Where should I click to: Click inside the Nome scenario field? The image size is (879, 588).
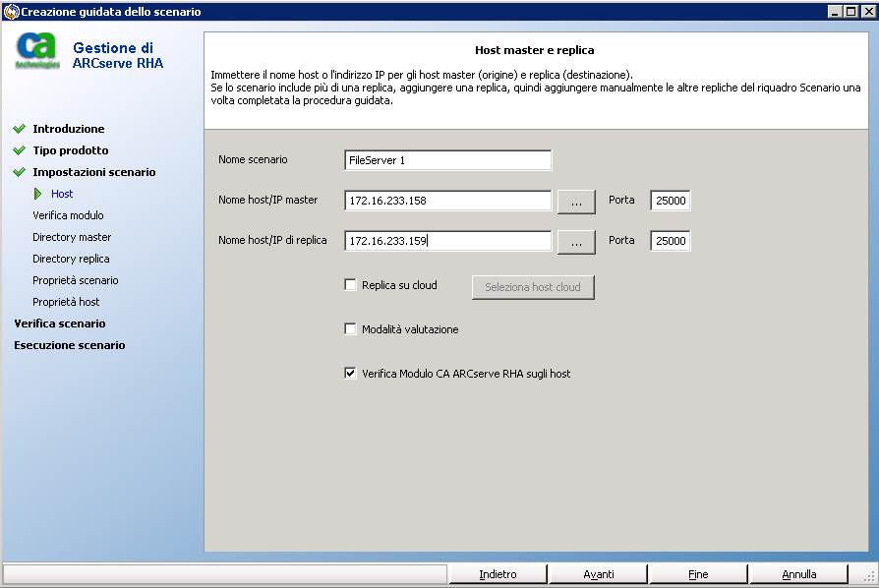[x=447, y=160]
